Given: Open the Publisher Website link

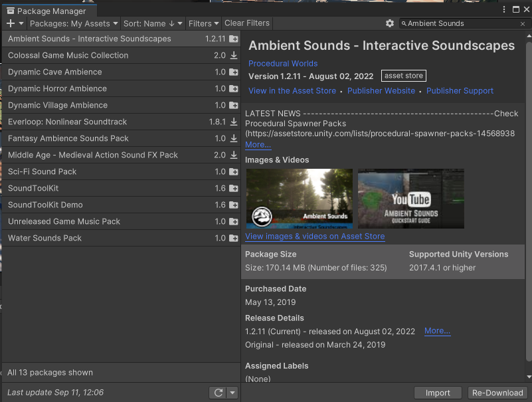Looking at the screenshot, I should 381,90.
